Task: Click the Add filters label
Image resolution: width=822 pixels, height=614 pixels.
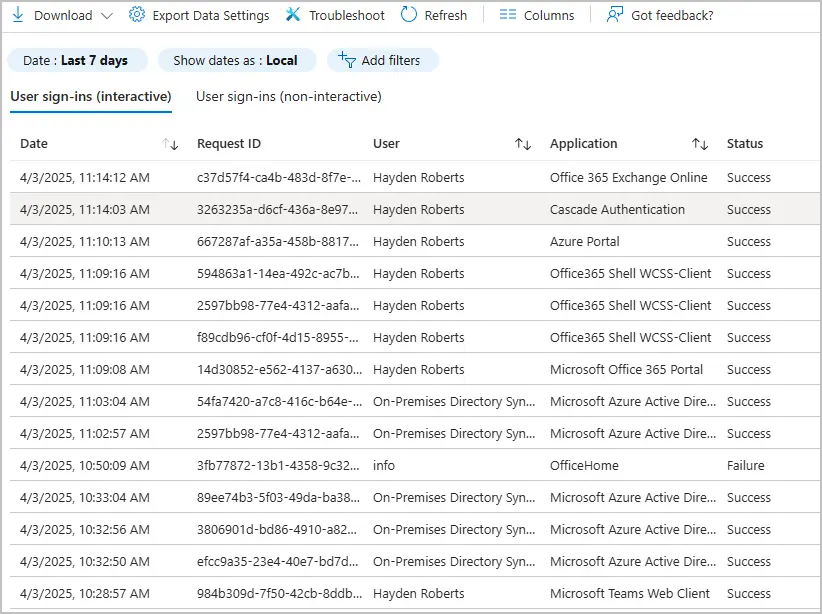Action: 391,61
